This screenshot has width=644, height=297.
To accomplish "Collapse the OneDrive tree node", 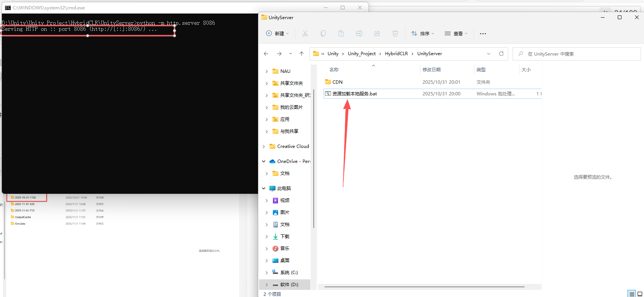I will pos(263,161).
